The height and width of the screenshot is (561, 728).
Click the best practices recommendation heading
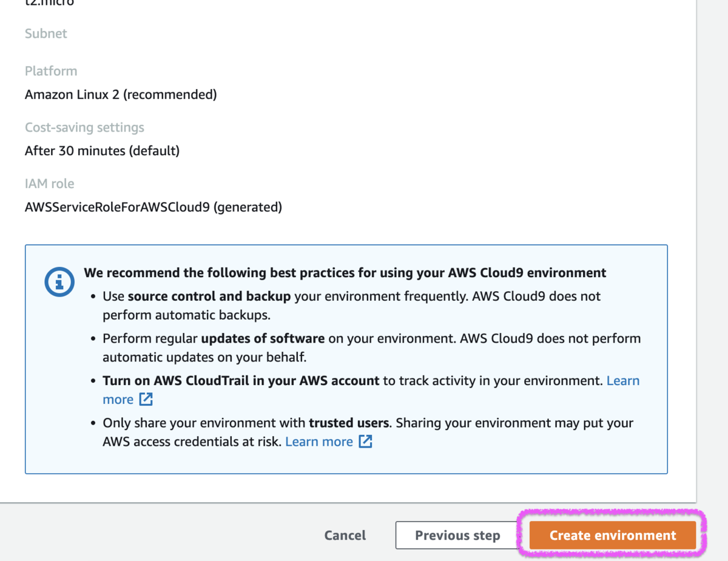click(345, 273)
